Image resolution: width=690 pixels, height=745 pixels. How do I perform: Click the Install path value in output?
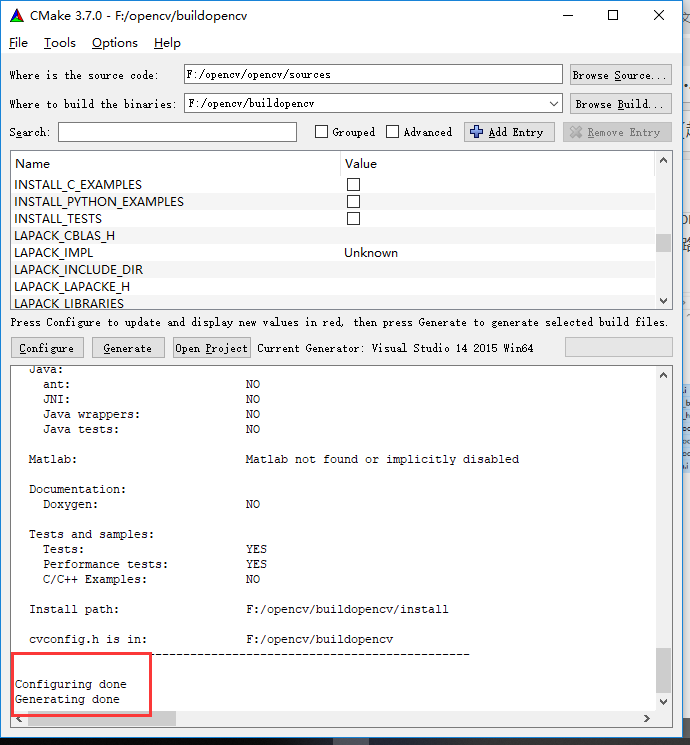click(347, 609)
